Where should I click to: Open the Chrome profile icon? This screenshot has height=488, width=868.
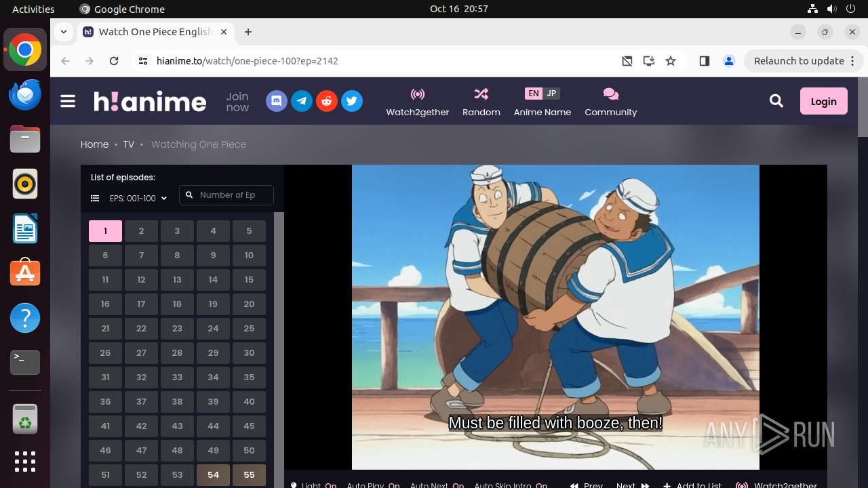point(729,61)
